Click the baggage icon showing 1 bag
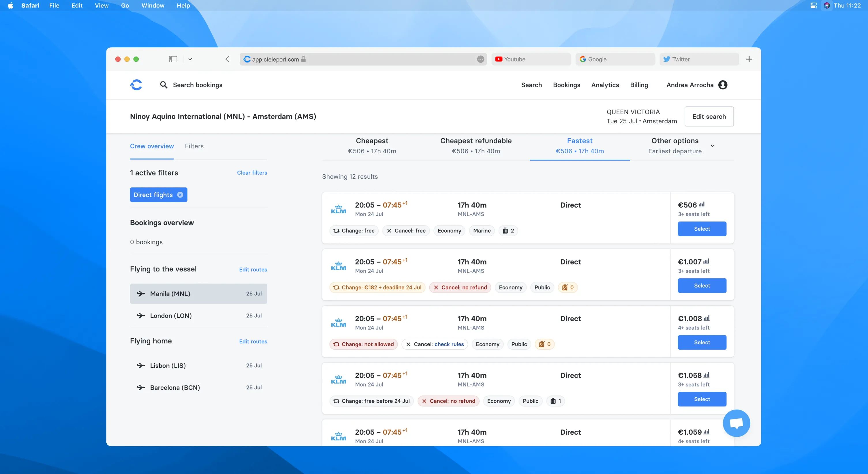This screenshot has height=474, width=868. click(553, 401)
